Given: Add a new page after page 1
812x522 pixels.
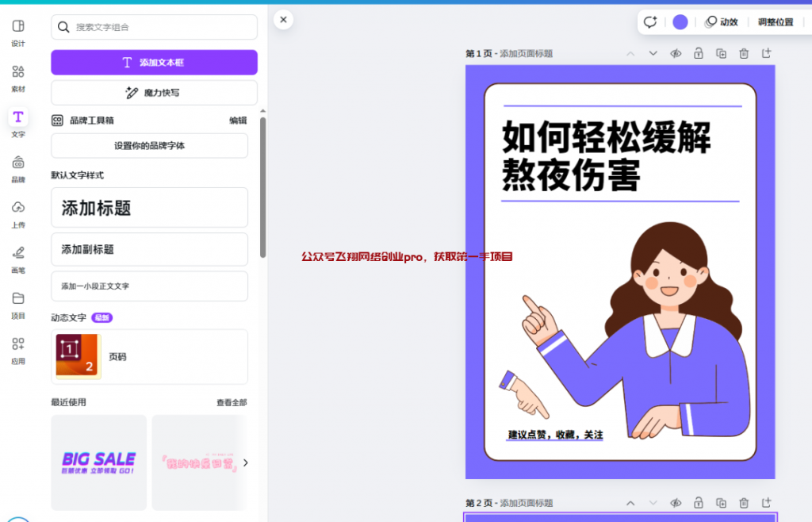Looking at the screenshot, I should 766,53.
